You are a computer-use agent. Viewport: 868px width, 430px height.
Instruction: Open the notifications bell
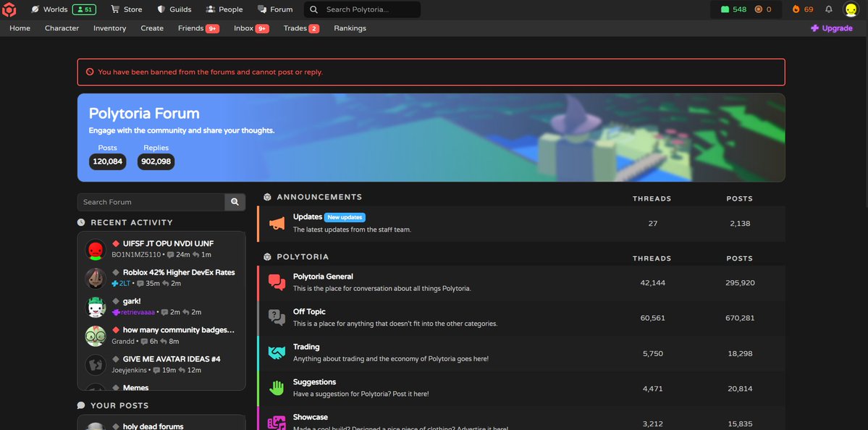tap(829, 9)
